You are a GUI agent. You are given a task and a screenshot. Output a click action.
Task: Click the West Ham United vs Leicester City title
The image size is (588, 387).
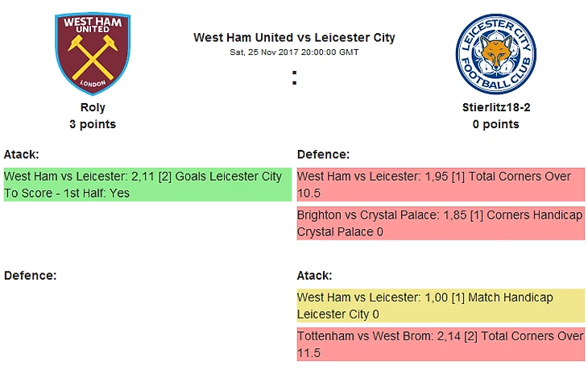pyautogui.click(x=294, y=37)
